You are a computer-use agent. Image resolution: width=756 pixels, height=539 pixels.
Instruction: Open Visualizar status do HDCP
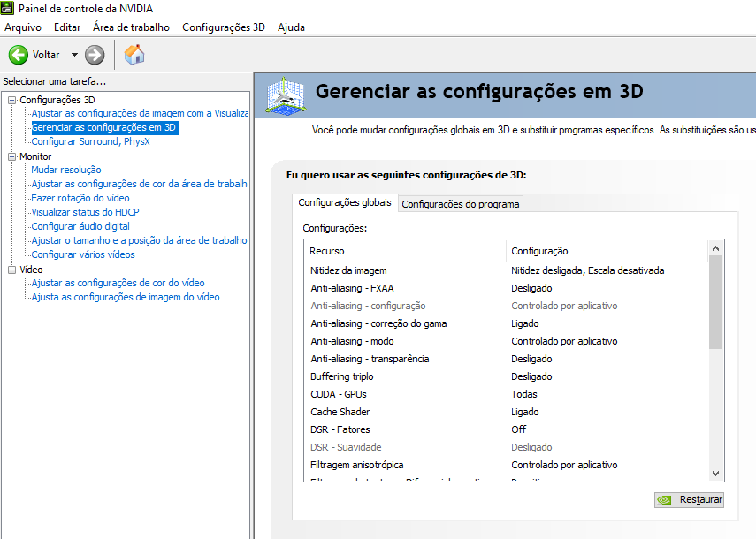pos(85,212)
